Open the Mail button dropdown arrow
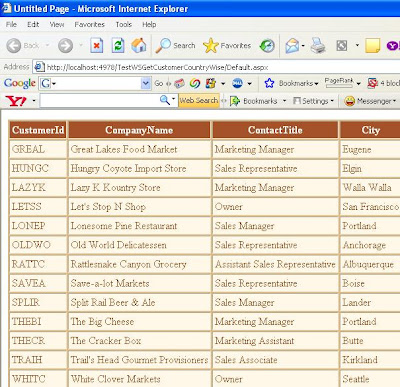This screenshot has width=400, height=387. coord(303,46)
